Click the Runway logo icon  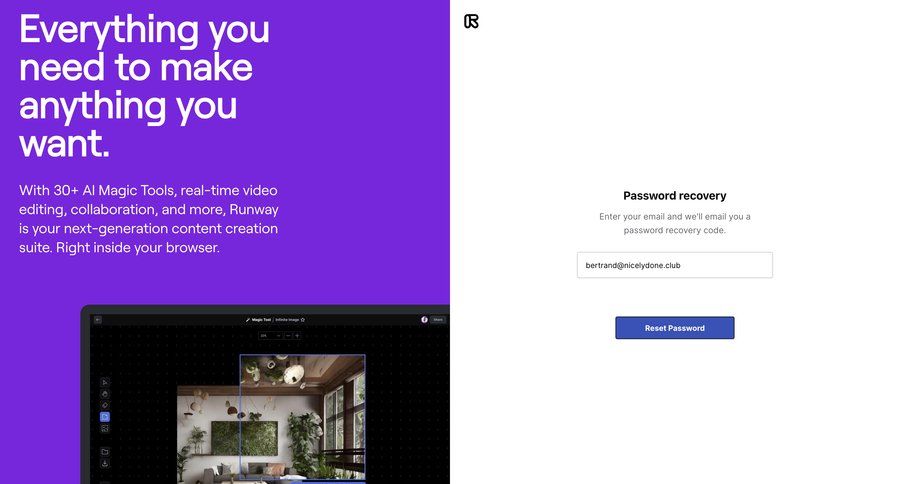click(x=471, y=21)
